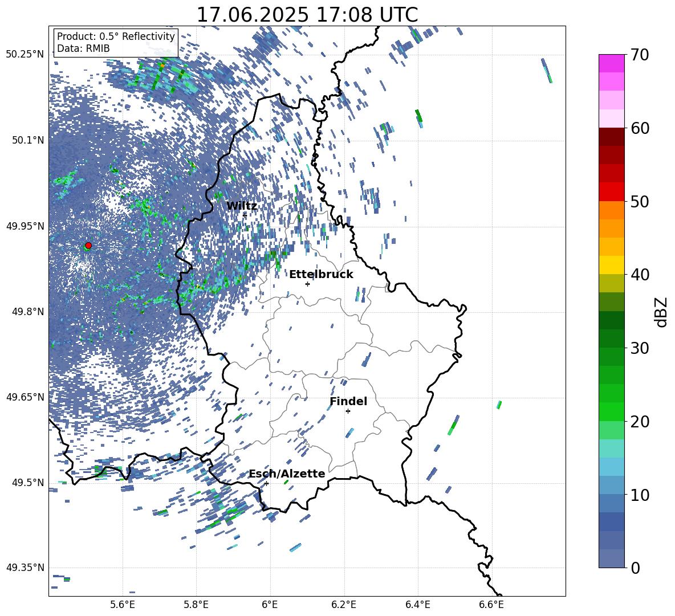Click the 50.1°N latitude label
Screen dimensions: 675x616
[27, 140]
